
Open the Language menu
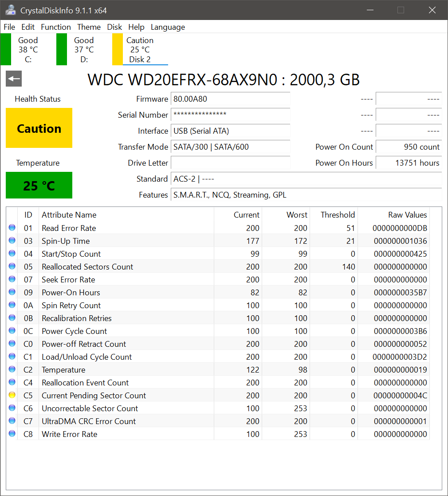coord(168,27)
